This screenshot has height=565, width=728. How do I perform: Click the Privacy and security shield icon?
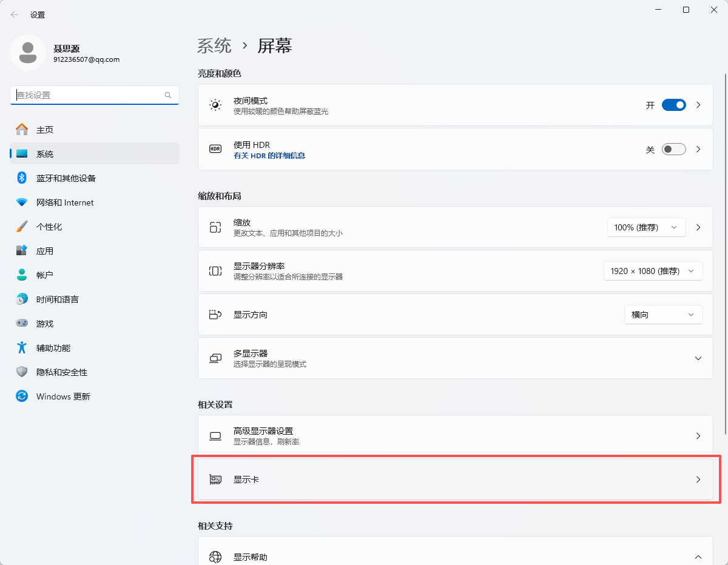(22, 372)
